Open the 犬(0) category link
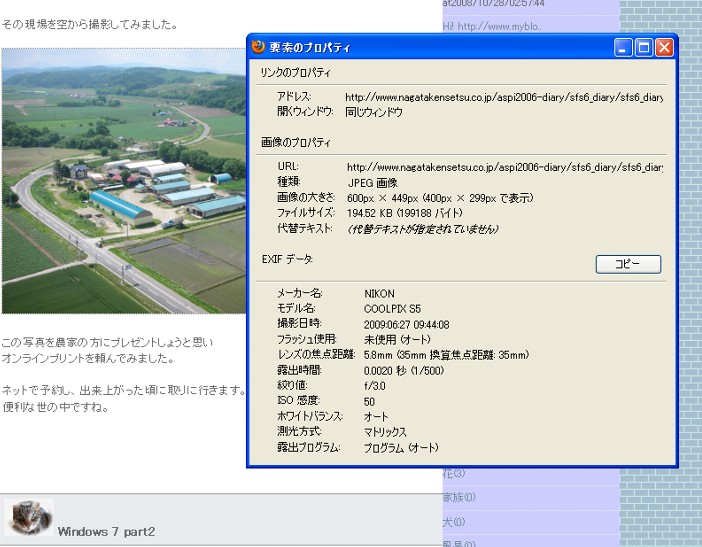Image resolution: width=702 pixels, height=547 pixels. coord(454,522)
